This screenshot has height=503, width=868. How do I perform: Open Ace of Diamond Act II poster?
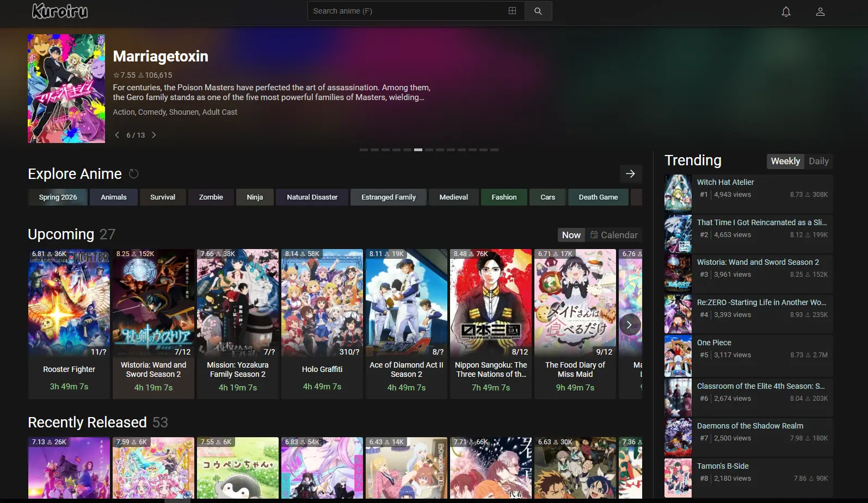click(407, 303)
